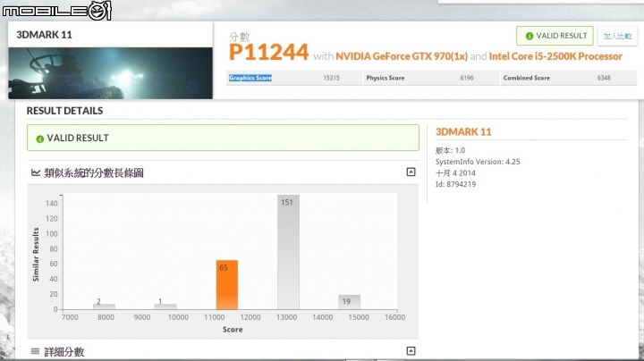This screenshot has height=361, width=644.
Task: Click the 版本: 1.0 version text
Action: [x=450, y=150]
